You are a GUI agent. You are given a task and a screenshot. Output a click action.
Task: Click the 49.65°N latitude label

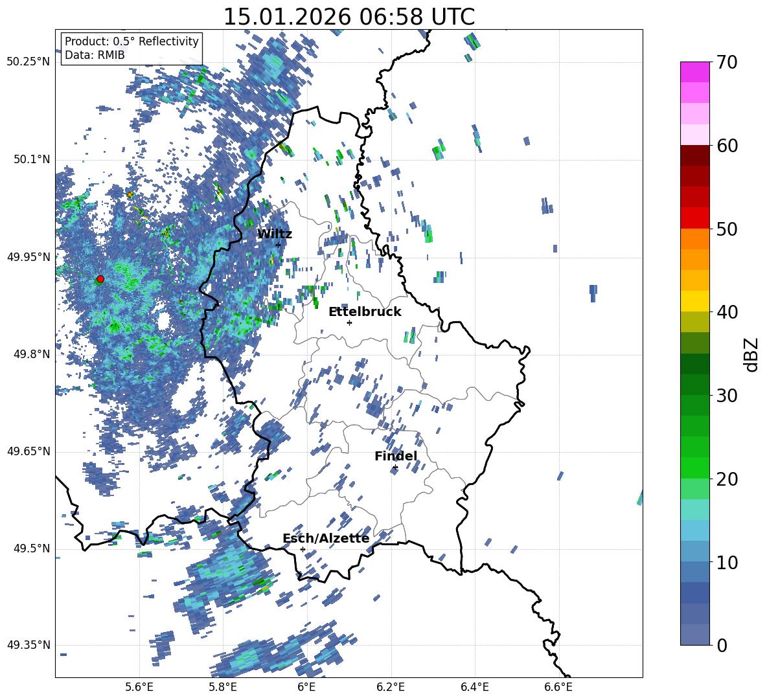tap(29, 451)
